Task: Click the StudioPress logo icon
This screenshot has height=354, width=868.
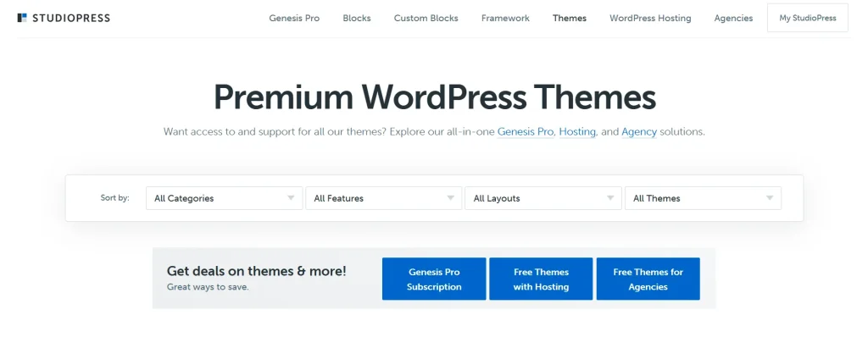Action: click(22, 18)
